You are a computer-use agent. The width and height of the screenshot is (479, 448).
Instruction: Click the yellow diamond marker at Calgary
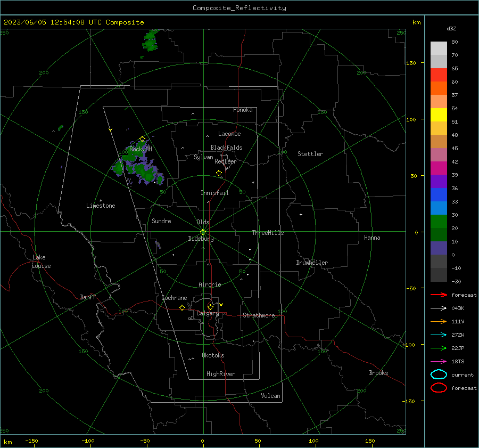[x=210, y=307]
